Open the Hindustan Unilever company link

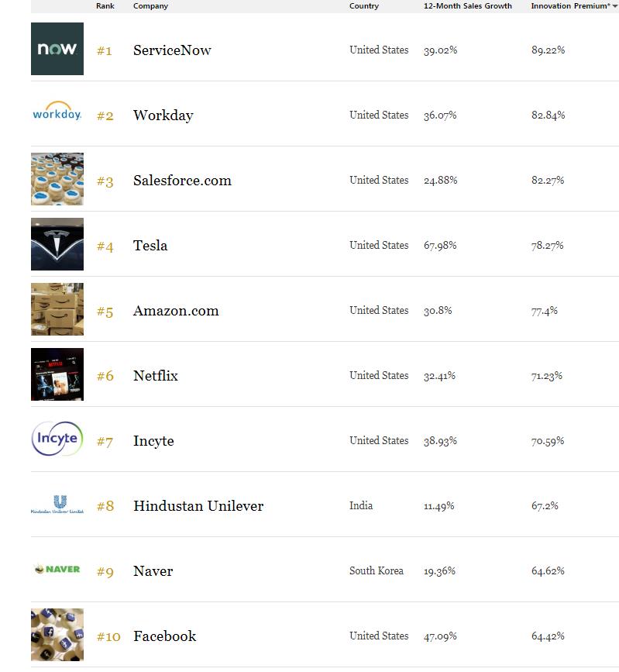pos(198,506)
